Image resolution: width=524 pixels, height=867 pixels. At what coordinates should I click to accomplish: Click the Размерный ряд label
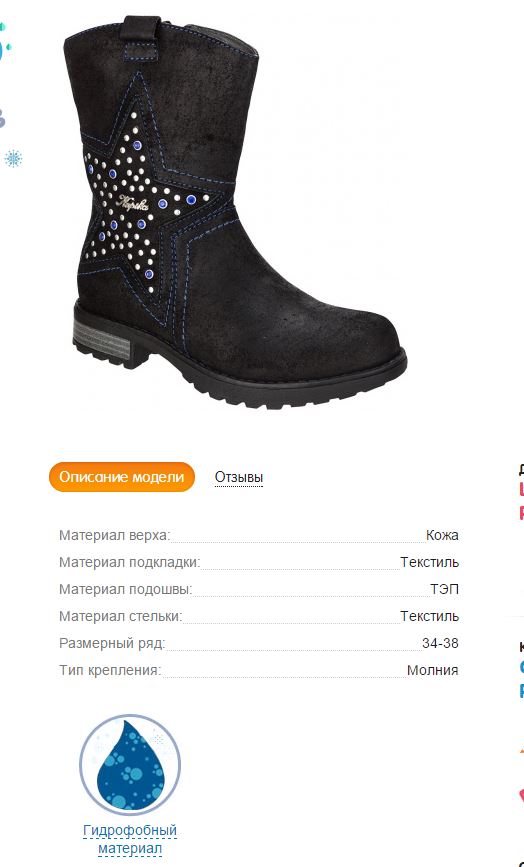112,643
